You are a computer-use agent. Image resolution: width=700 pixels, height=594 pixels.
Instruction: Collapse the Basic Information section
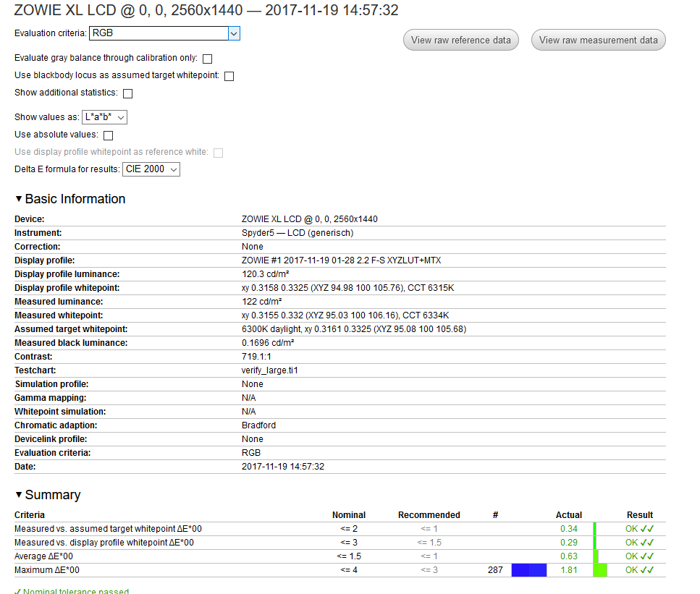(70, 198)
